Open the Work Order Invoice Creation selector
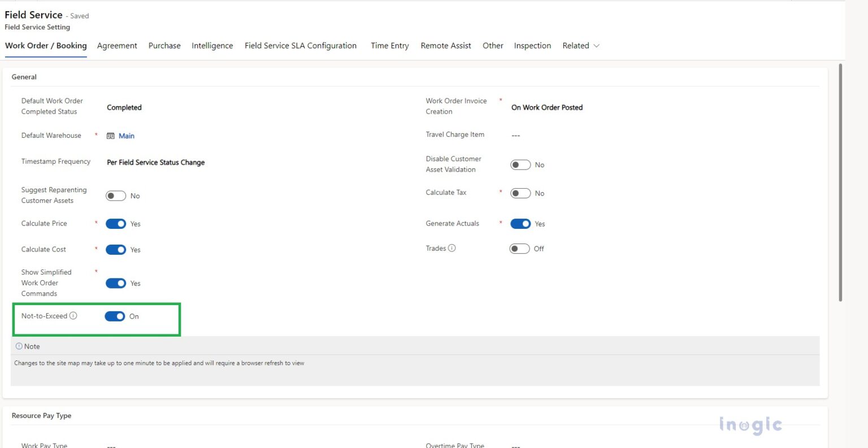This screenshot has width=868, height=448. (547, 107)
